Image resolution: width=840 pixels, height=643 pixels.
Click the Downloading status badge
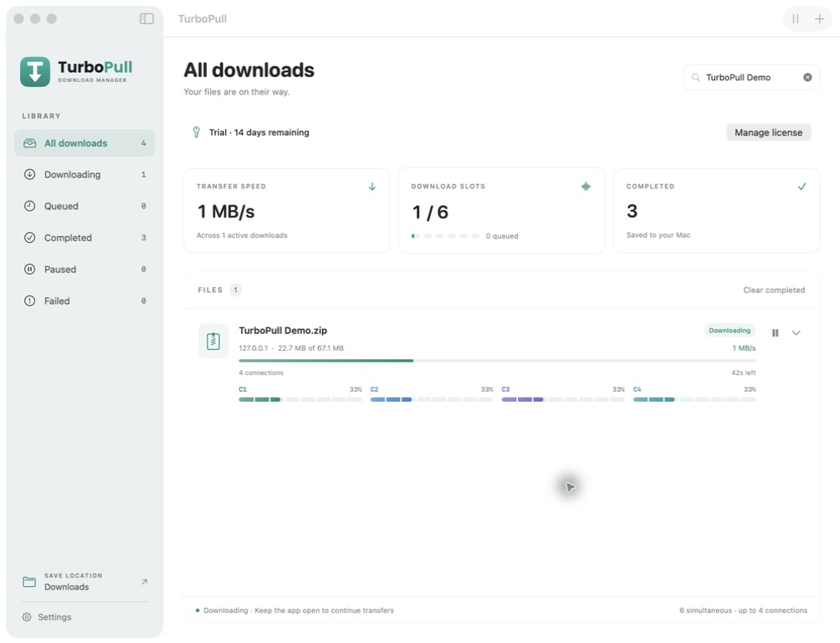729,331
